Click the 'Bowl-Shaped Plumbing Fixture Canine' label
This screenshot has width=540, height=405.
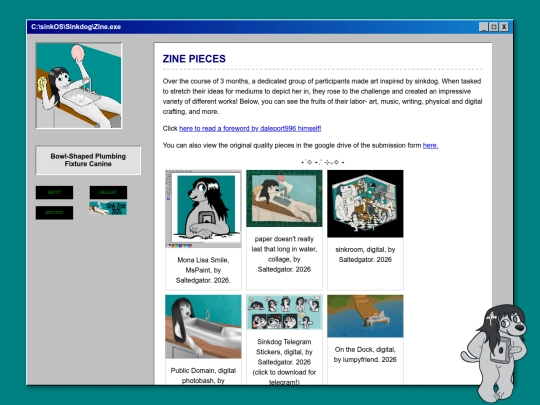pyautogui.click(x=88, y=160)
